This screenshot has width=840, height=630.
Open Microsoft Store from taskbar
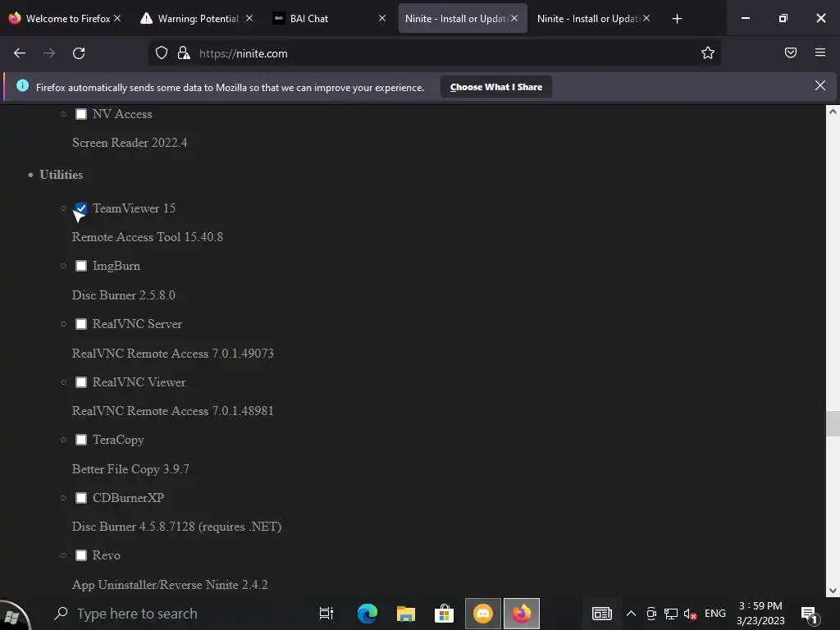[x=444, y=614]
